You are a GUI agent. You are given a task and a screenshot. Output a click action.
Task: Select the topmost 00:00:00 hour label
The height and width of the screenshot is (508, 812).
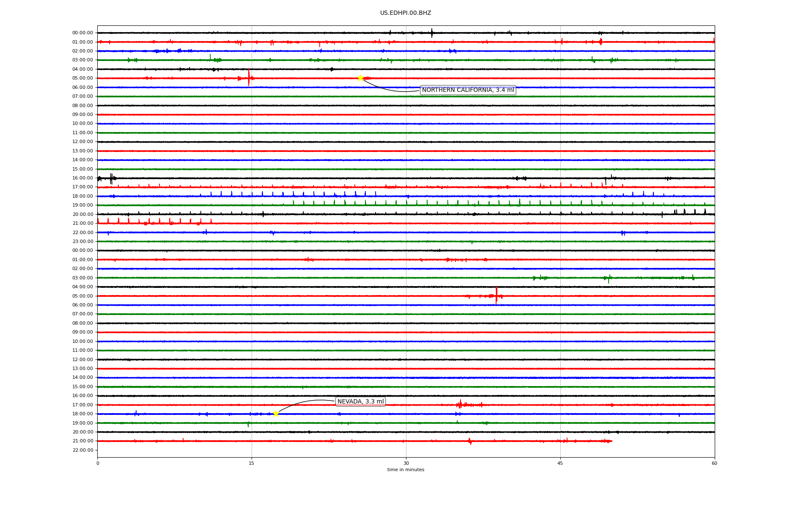coord(82,33)
